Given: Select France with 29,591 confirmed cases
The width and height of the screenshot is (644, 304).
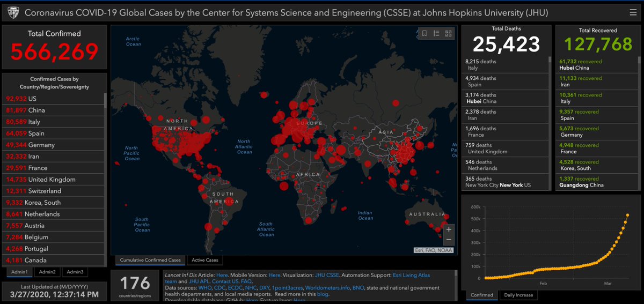Looking at the screenshot, I should pyautogui.click(x=54, y=168).
